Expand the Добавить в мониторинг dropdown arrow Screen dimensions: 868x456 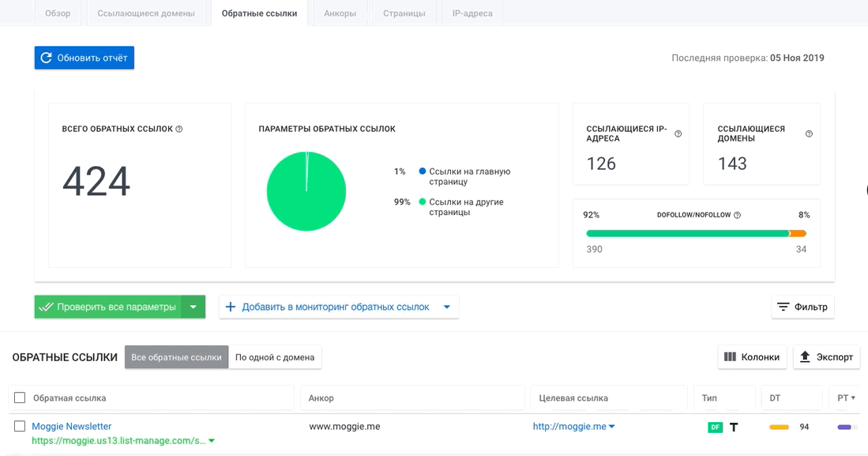(x=447, y=307)
